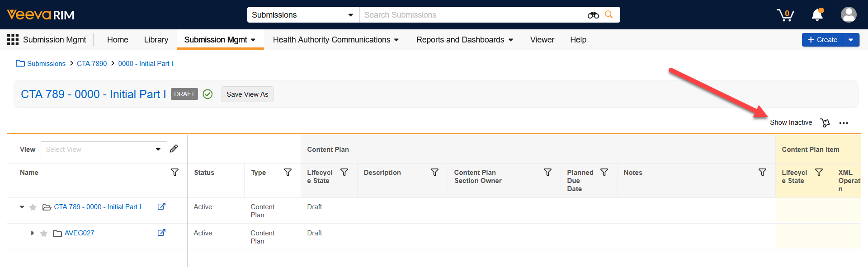
Task: Click the Create button
Action: click(x=822, y=40)
